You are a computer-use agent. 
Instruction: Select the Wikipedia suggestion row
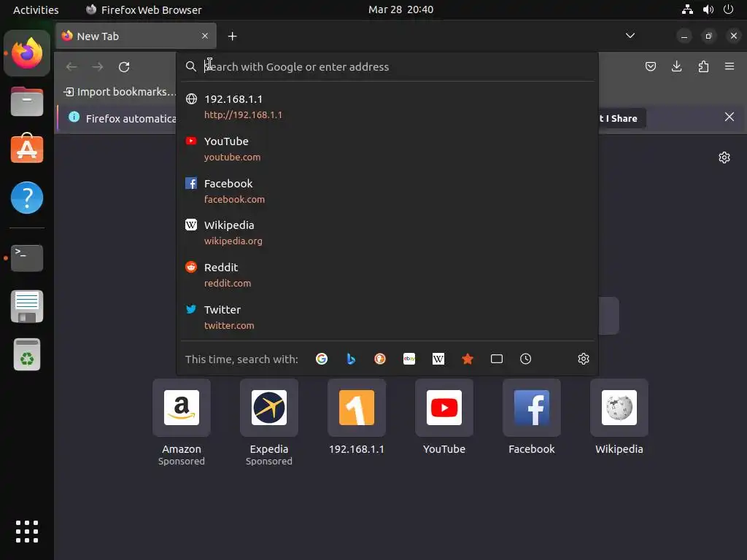click(387, 233)
